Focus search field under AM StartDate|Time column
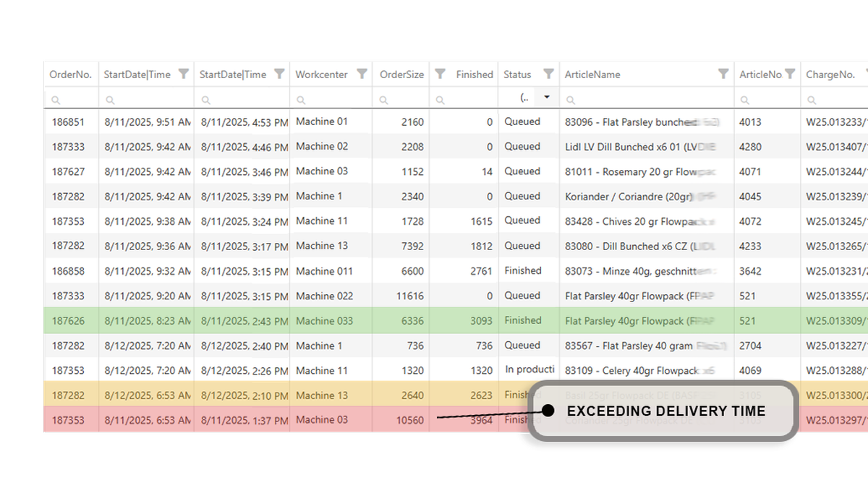 click(x=146, y=99)
